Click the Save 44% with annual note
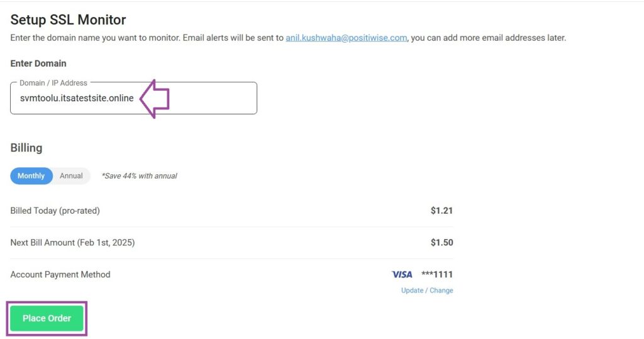Screen dimensions: 644x339 139,176
